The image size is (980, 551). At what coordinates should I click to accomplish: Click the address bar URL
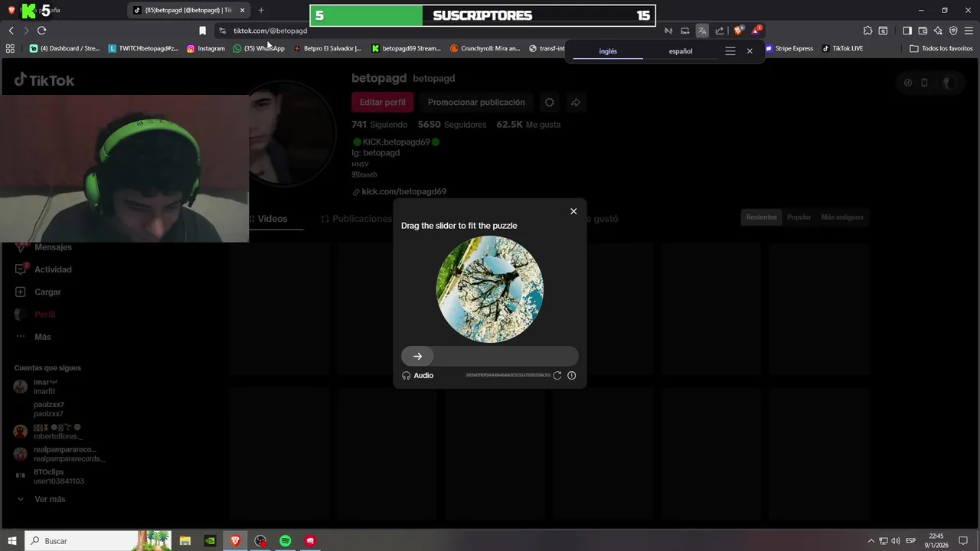click(270, 31)
